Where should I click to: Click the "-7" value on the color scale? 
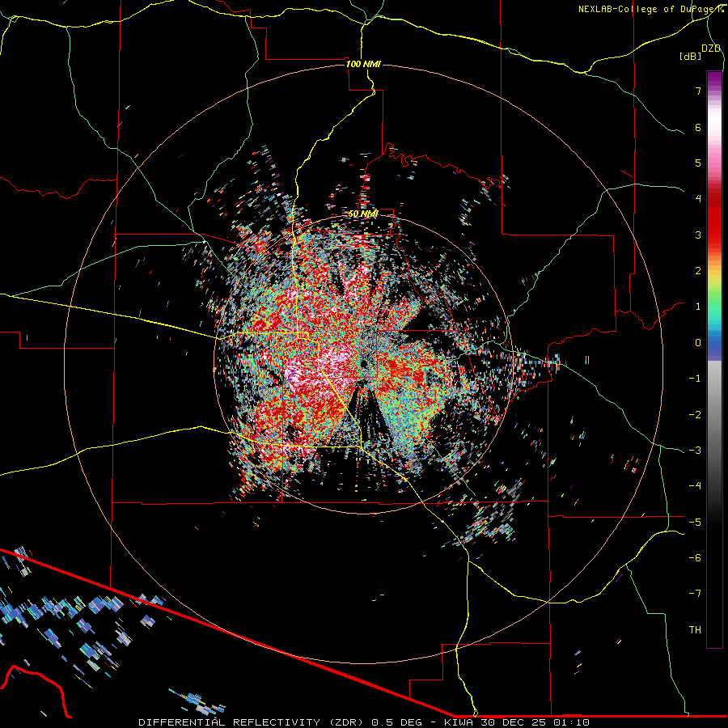click(x=695, y=594)
